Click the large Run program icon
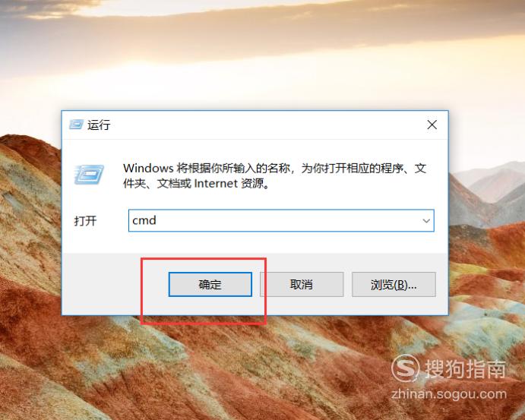The width and height of the screenshot is (525, 420). [x=89, y=175]
